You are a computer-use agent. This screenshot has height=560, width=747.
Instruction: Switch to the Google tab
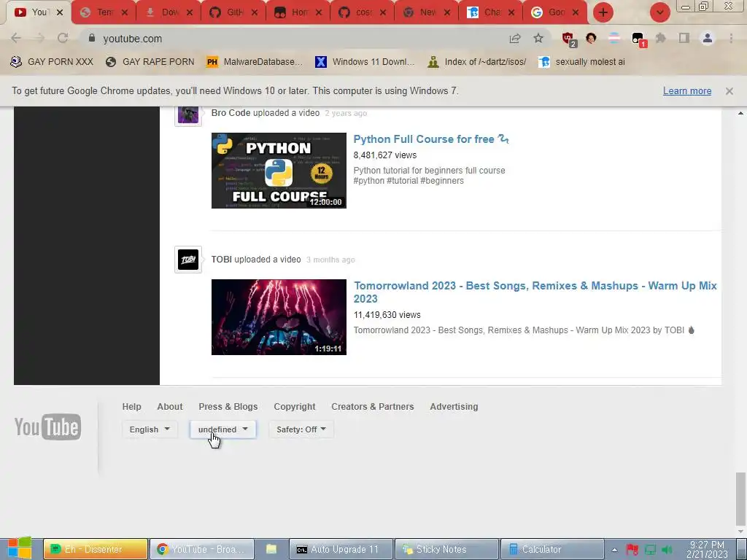pyautogui.click(x=555, y=12)
